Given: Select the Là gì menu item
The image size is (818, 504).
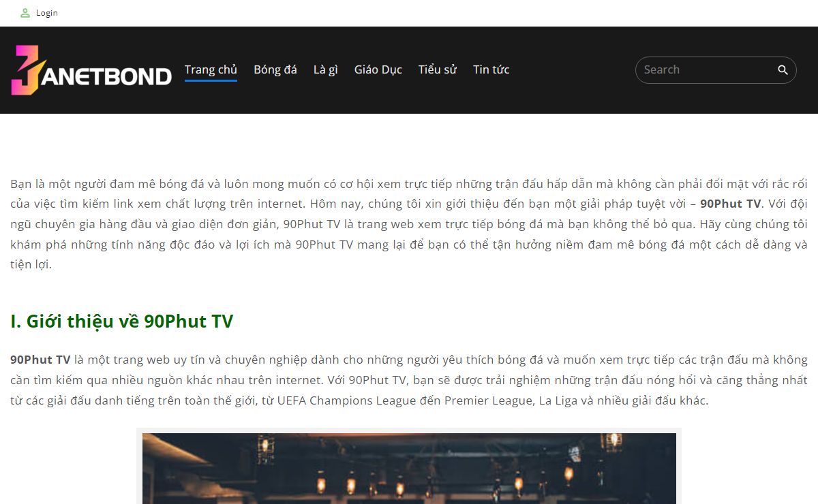Looking at the screenshot, I should (x=326, y=69).
